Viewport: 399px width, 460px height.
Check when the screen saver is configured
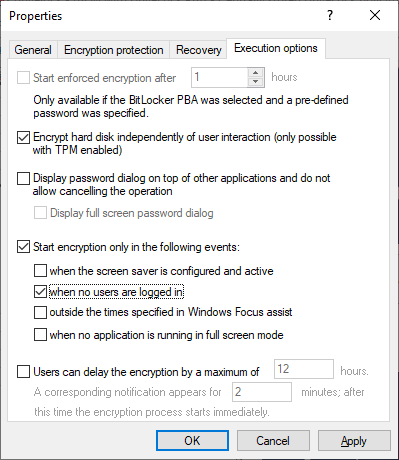tap(40, 271)
